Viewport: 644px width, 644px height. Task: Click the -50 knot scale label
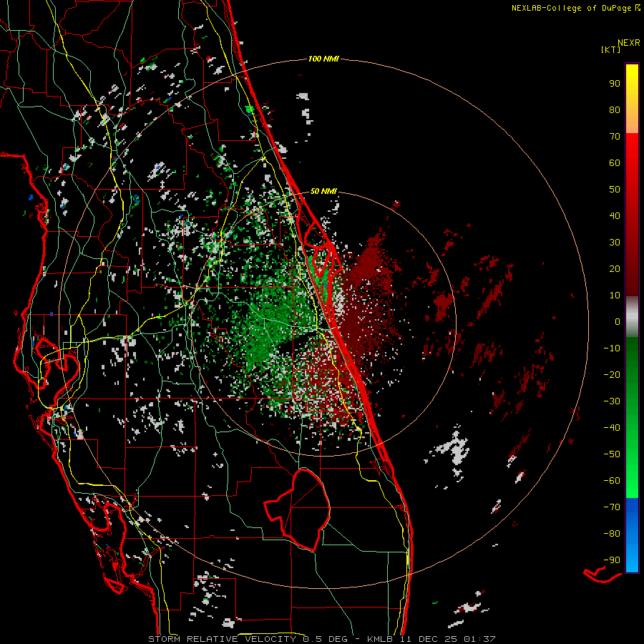coord(612,454)
